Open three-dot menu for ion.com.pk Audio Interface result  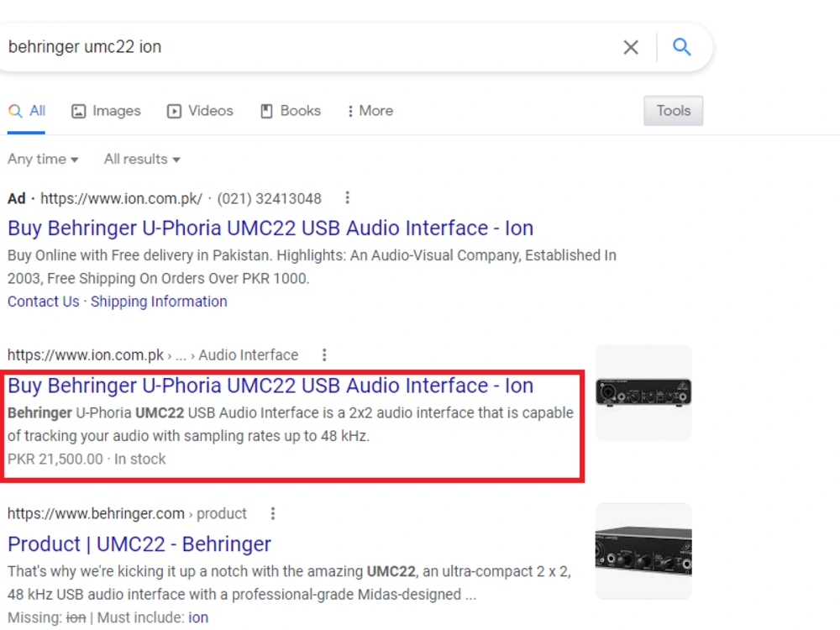coord(324,354)
